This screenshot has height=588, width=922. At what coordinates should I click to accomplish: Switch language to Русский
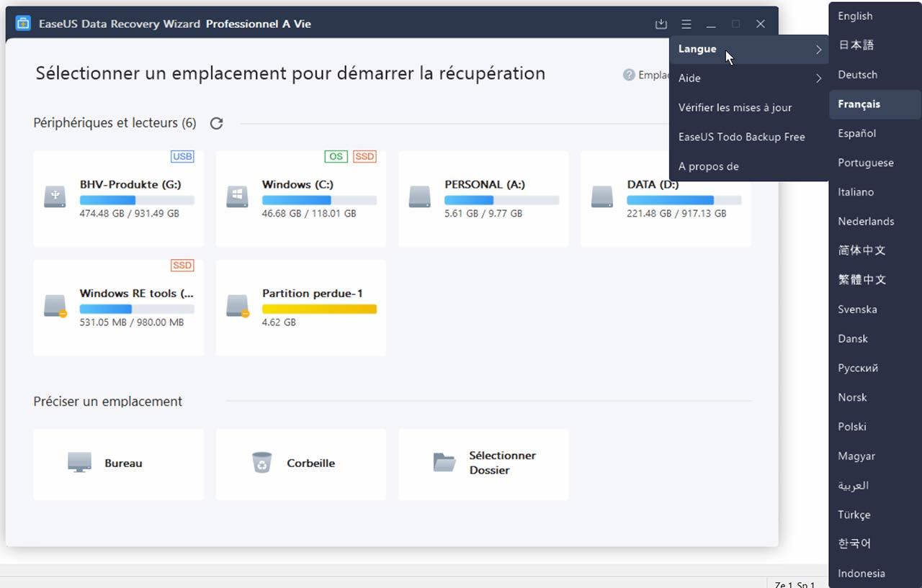click(875, 368)
